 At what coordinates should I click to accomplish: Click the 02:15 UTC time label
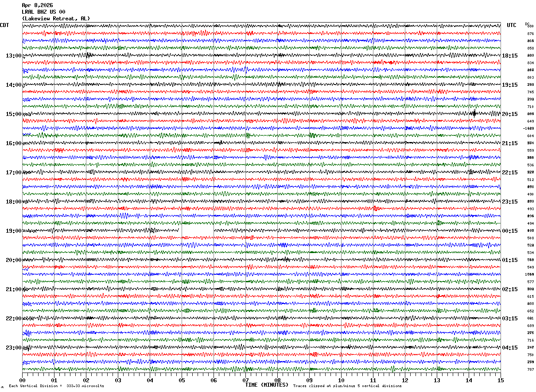pyautogui.click(x=510, y=289)
